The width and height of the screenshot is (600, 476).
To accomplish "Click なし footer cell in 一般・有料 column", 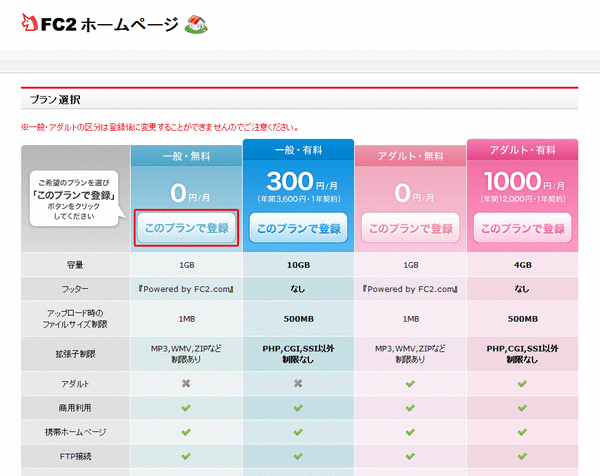I will click(x=298, y=289).
